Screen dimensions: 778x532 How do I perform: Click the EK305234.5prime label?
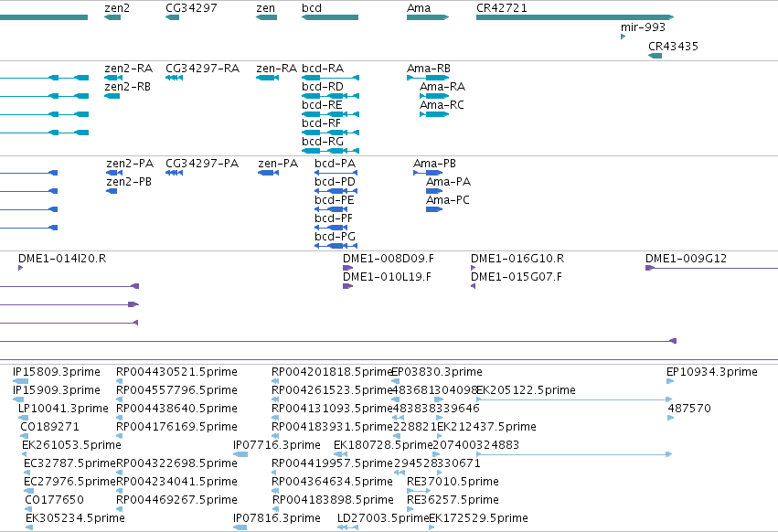pos(75,518)
